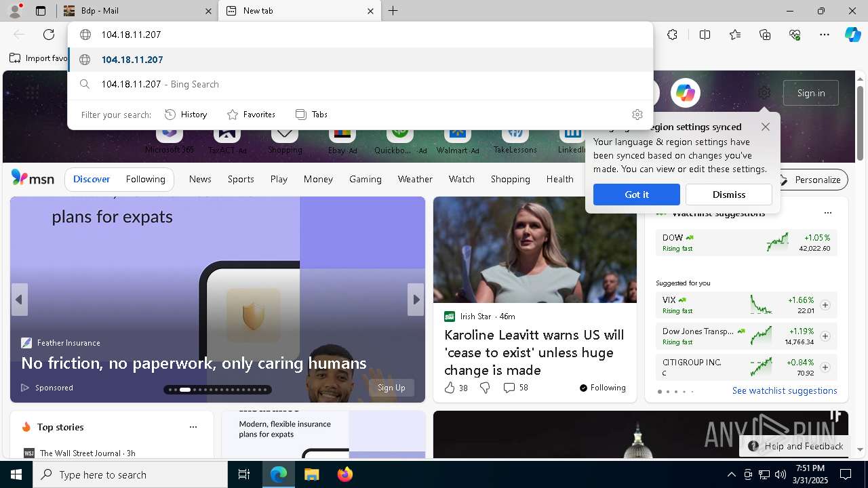Click the browser refresh icon

pyautogui.click(x=49, y=35)
